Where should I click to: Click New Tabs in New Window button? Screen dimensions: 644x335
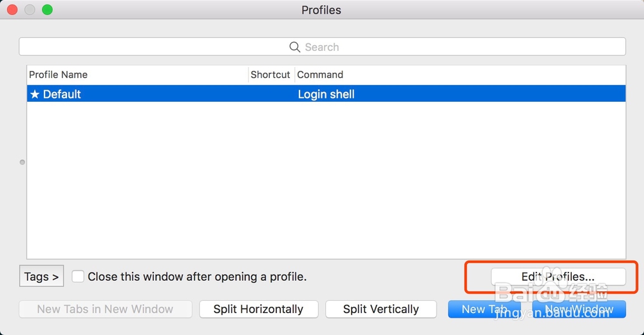coord(105,309)
